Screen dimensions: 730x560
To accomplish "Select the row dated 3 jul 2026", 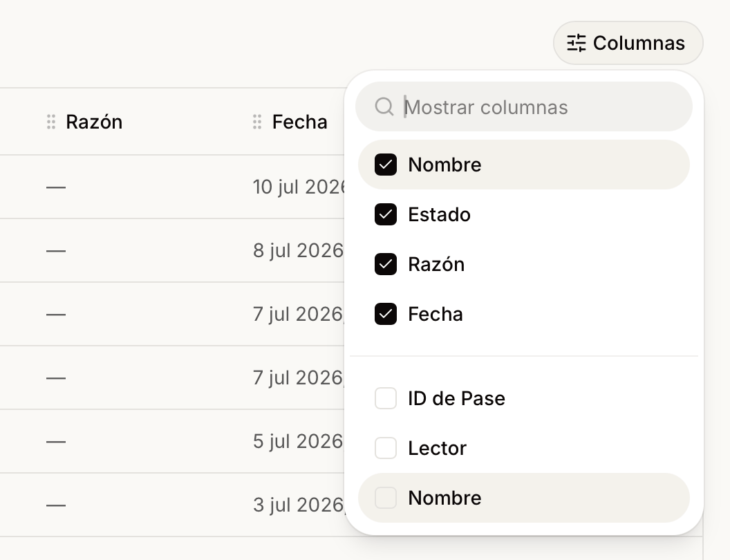I will pos(172,505).
